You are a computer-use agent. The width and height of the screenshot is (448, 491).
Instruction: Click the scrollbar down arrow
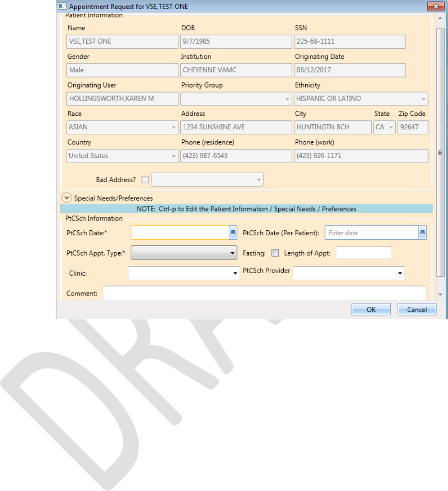[440, 295]
